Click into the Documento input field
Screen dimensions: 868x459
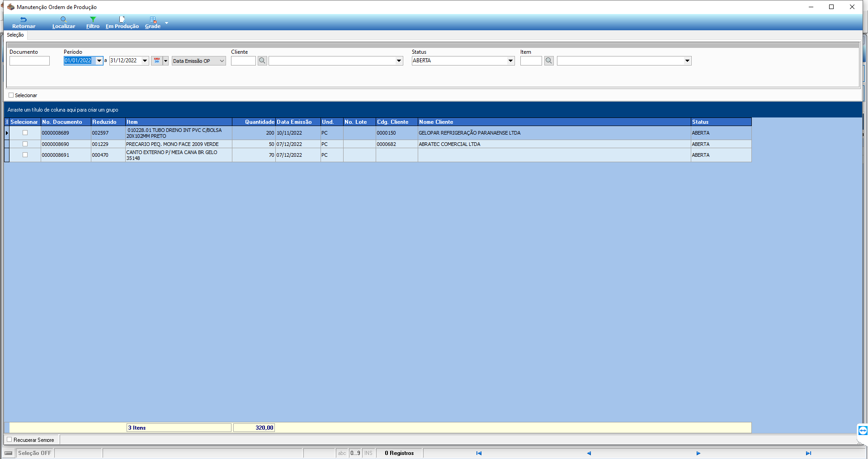pos(29,61)
